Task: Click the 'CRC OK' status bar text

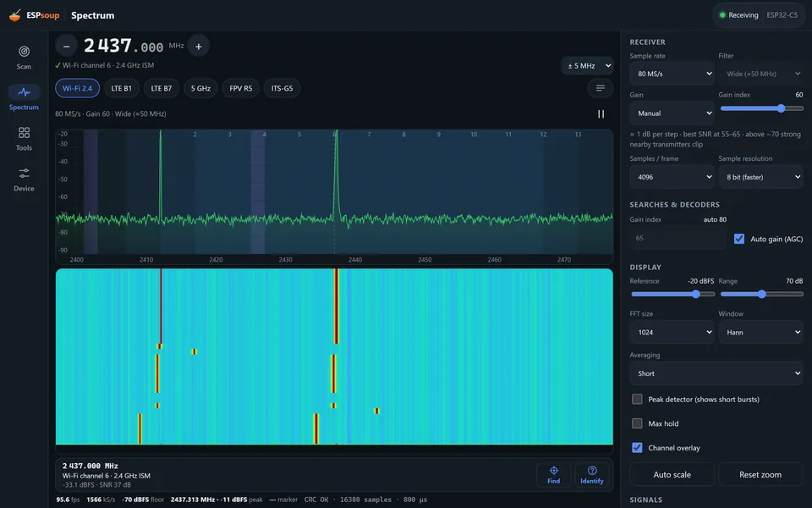Action: [x=316, y=500]
